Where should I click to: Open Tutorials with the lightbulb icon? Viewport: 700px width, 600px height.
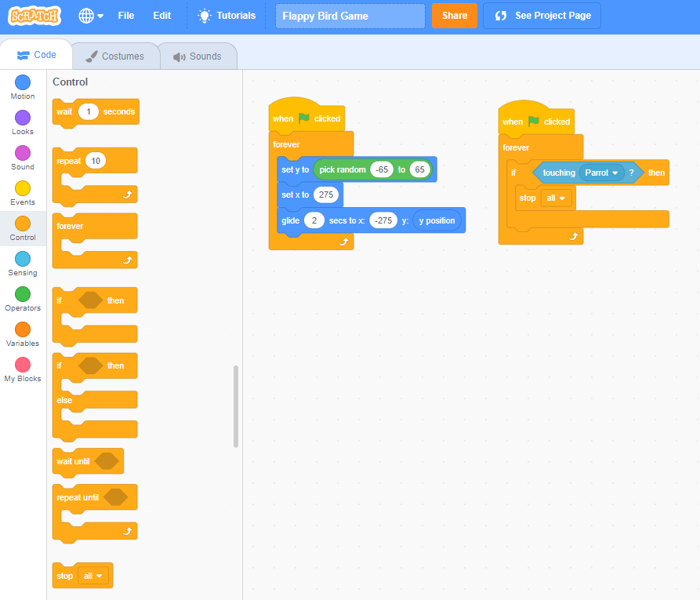(x=227, y=16)
